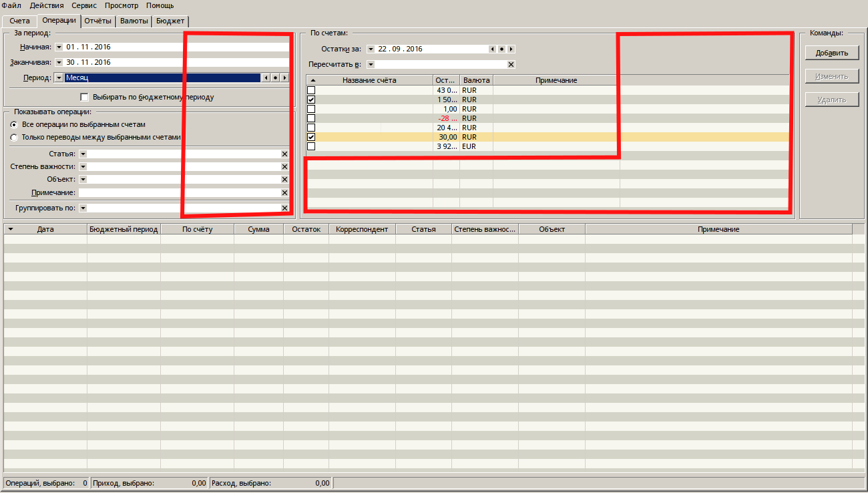Expand the Период dropdown list
The width and height of the screenshot is (868, 493).
pyautogui.click(x=59, y=78)
